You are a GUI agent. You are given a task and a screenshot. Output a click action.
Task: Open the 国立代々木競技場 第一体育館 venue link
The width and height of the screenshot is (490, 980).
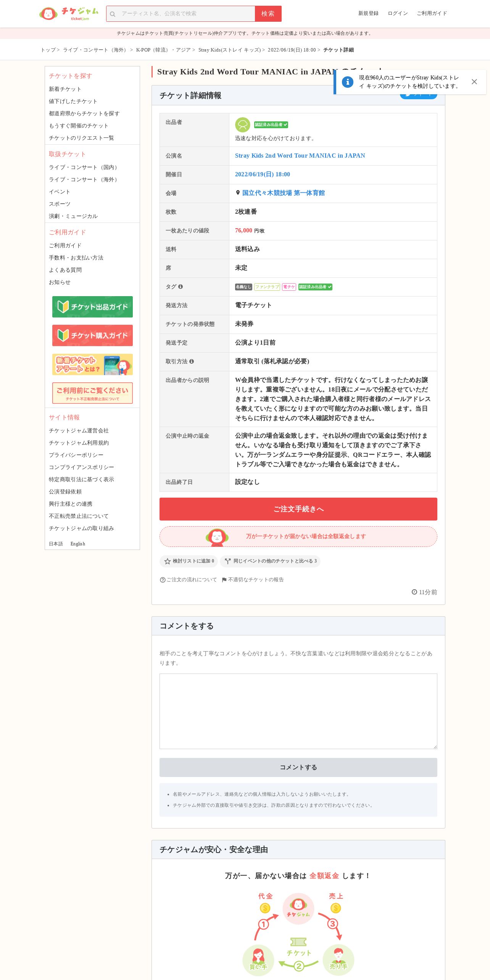click(x=284, y=193)
